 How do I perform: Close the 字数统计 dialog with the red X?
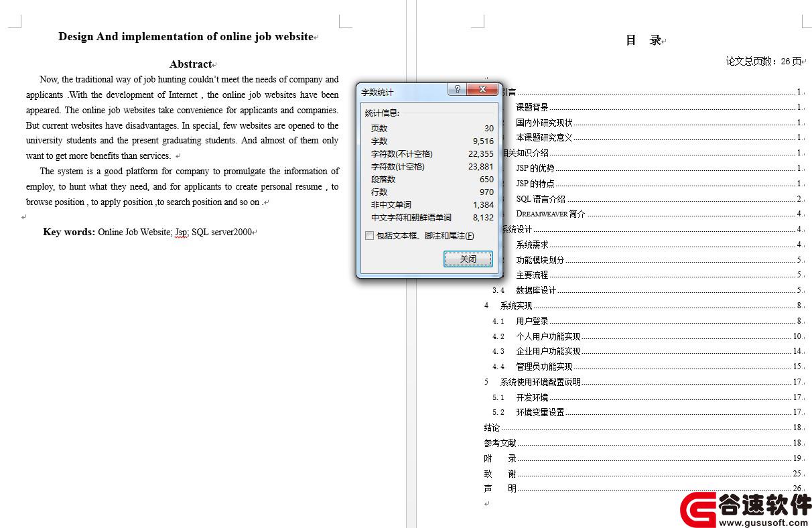[x=482, y=90]
